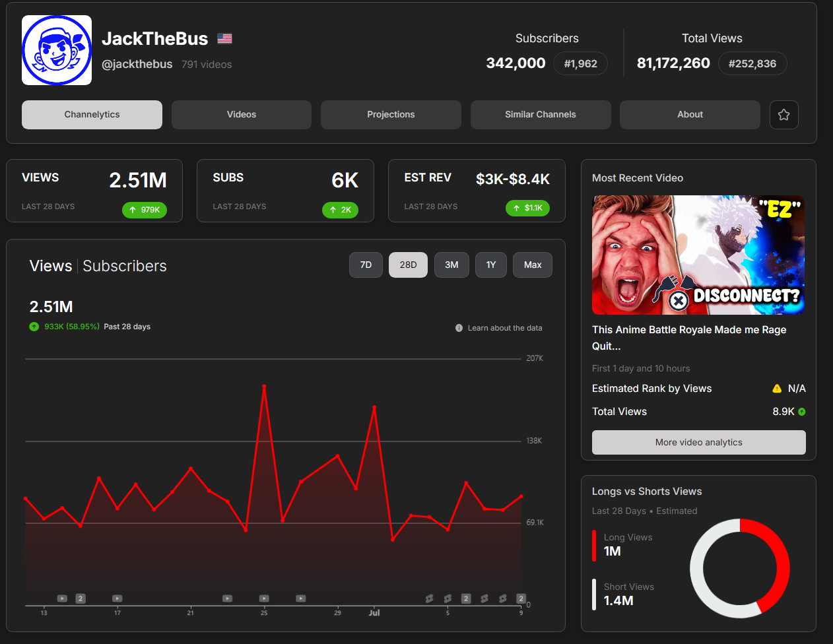
Task: Click the JackTheBus channel avatar
Action: coord(57,50)
